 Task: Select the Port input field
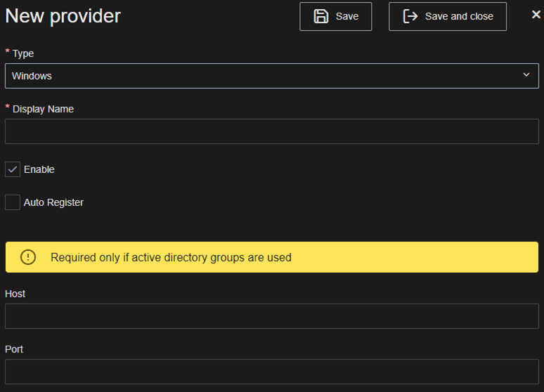(271, 372)
